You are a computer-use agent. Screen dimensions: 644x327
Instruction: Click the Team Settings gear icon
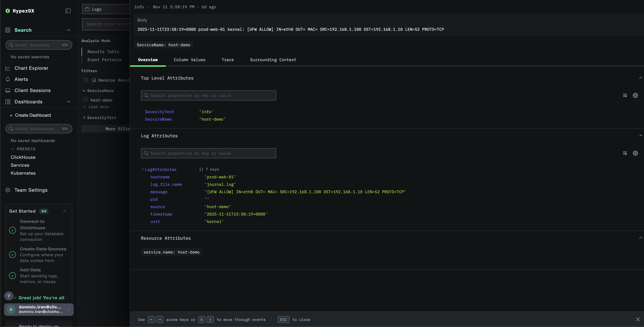pos(8,190)
